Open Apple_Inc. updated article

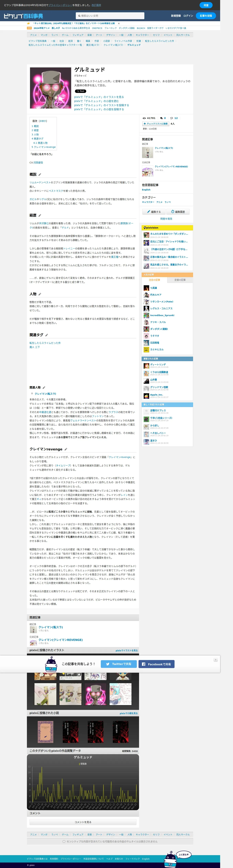coord(156,395)
